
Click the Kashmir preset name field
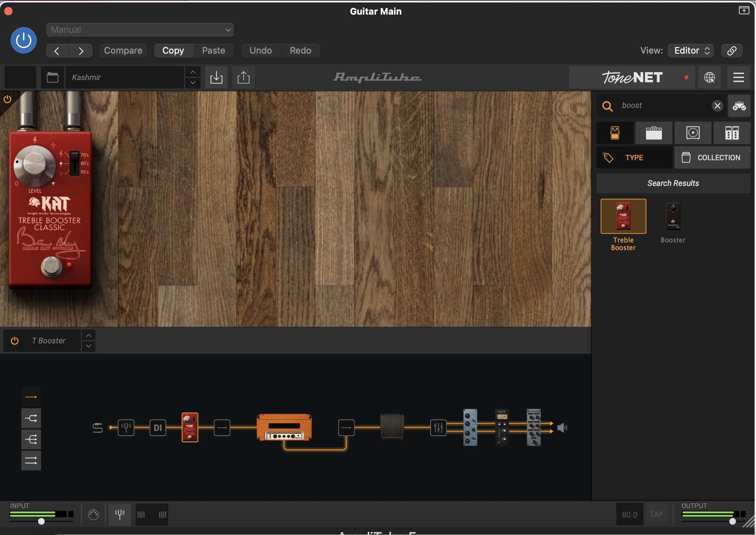pyautogui.click(x=125, y=77)
